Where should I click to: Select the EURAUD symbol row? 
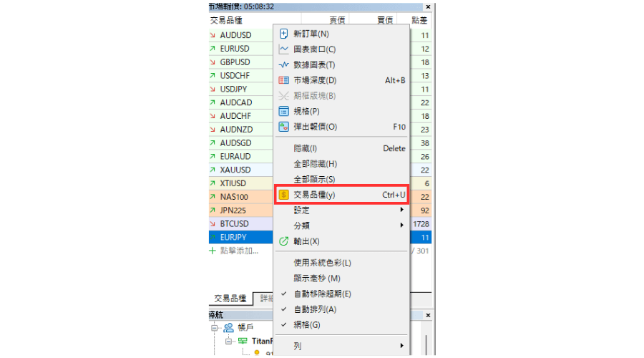pos(240,157)
